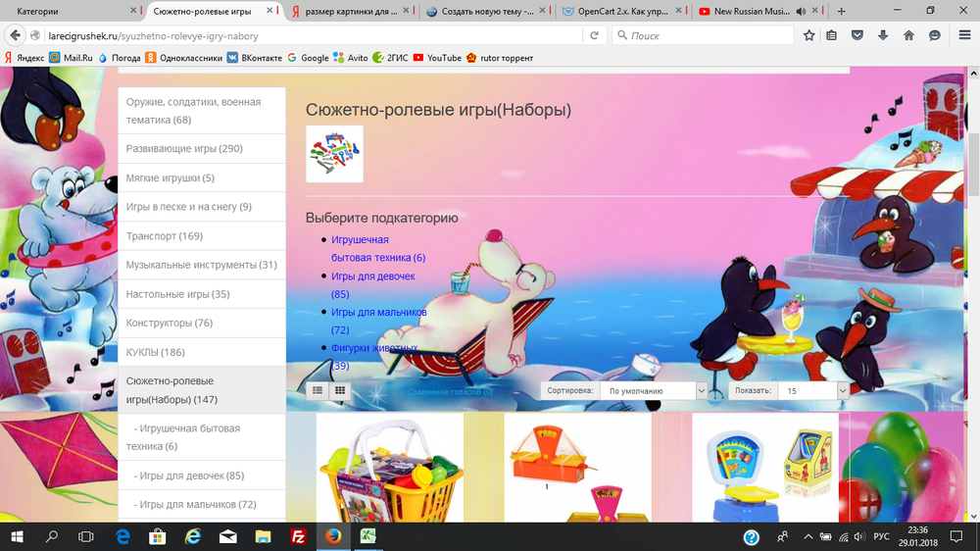Click the Pocket save icon

pos(857,35)
